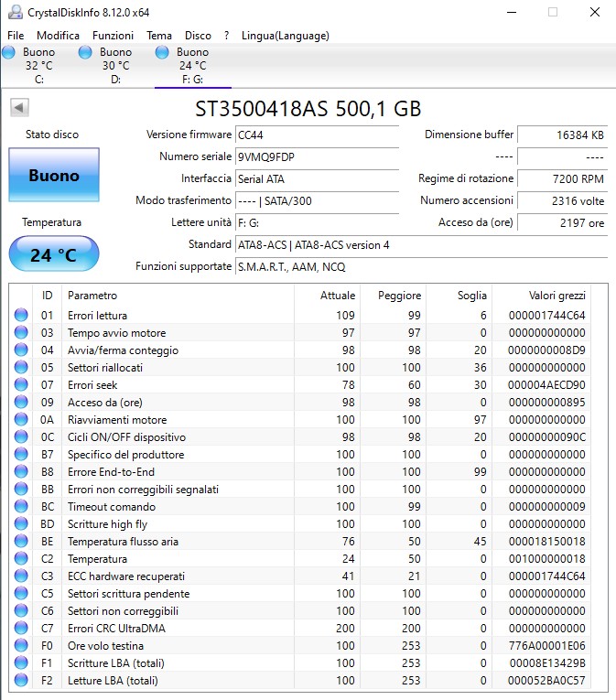Open the Disco menu
Image resolution: width=616 pixels, height=700 pixels.
198,36
